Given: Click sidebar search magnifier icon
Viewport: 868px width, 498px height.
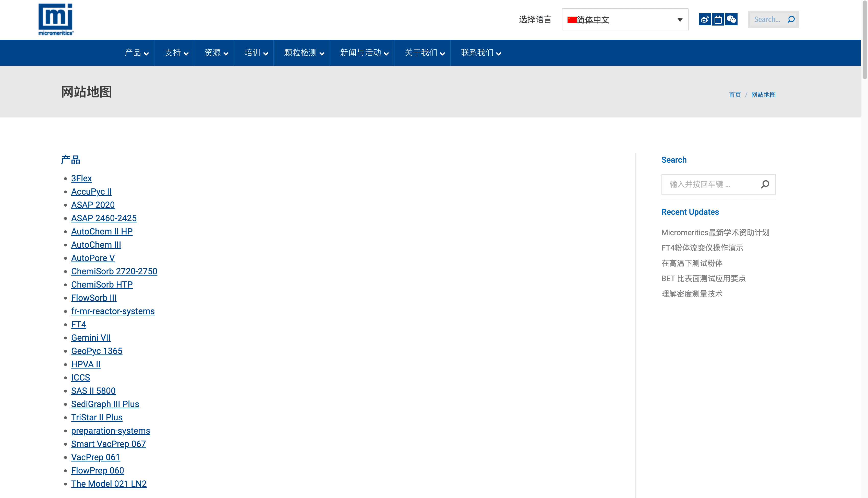Looking at the screenshot, I should coord(765,184).
